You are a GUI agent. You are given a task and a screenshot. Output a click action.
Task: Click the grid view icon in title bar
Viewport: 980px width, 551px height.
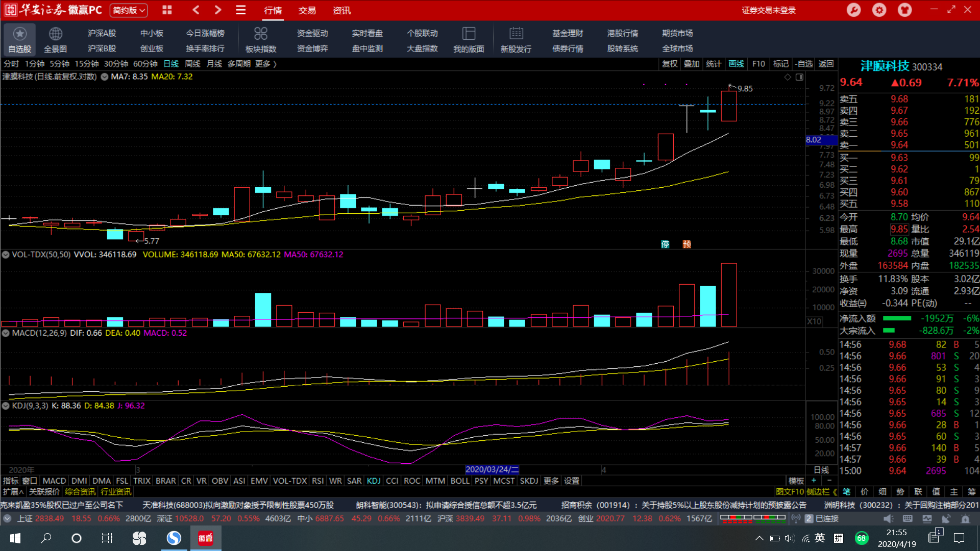(x=167, y=10)
